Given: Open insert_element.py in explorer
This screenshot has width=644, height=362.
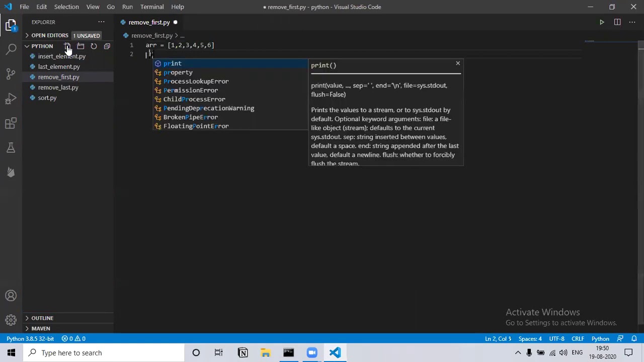Looking at the screenshot, I should tap(62, 56).
